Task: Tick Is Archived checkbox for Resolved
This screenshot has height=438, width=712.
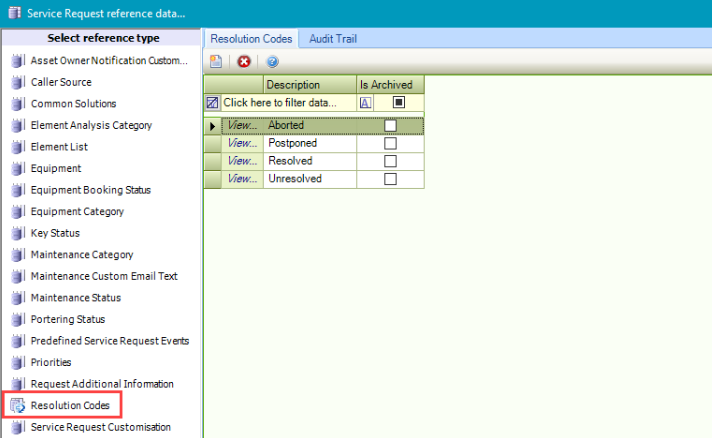Action: pyautogui.click(x=391, y=161)
